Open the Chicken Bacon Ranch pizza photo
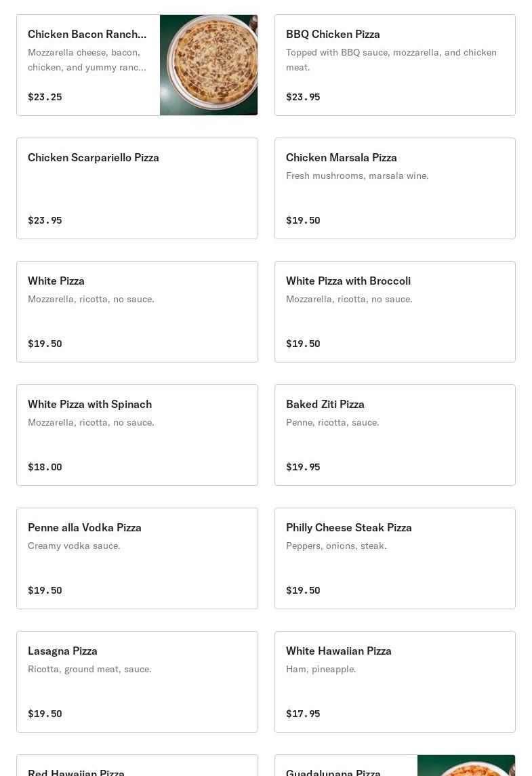The image size is (532, 776). coord(208,65)
